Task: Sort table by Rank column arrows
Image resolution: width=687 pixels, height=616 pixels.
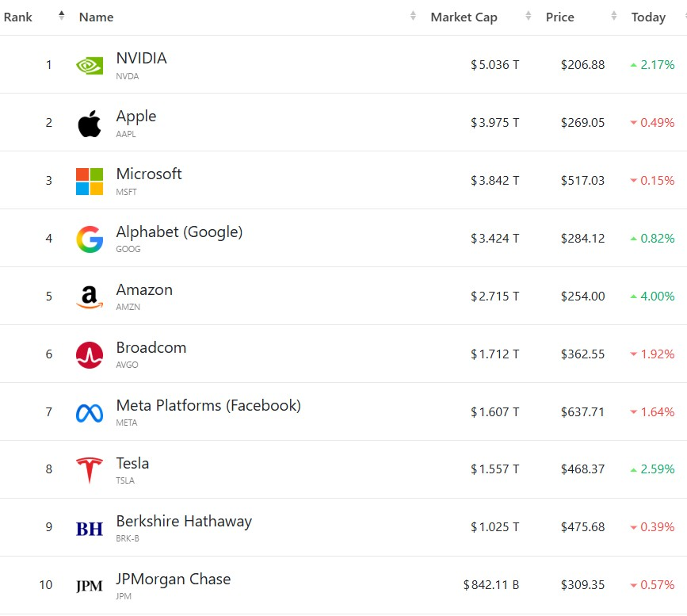Action: (62, 16)
